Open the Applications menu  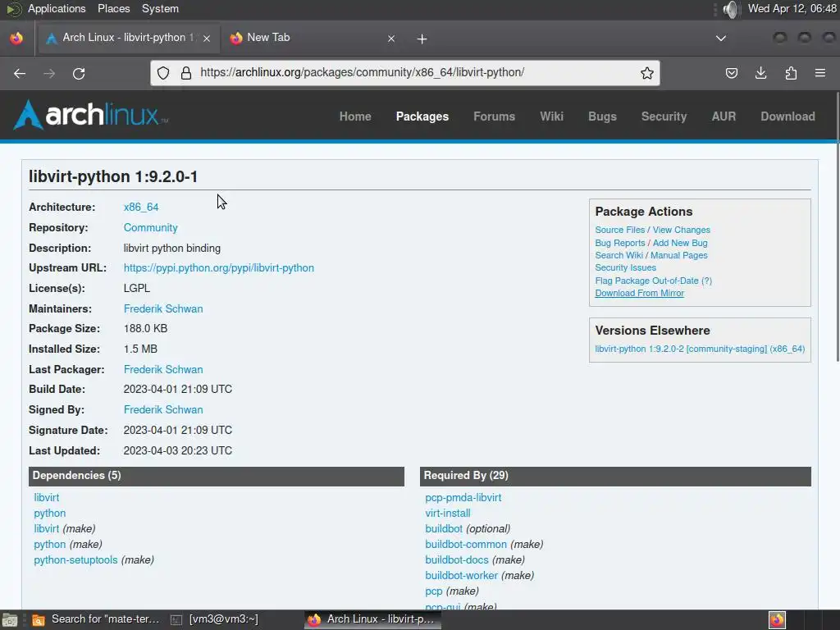click(x=57, y=8)
